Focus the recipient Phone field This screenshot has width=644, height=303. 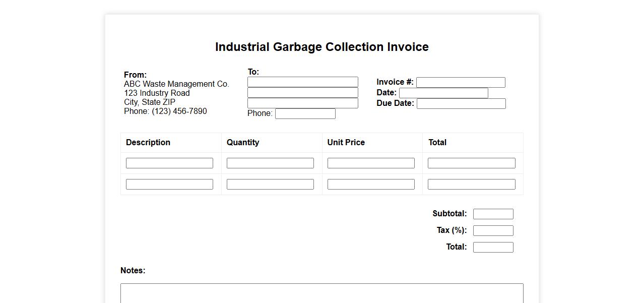pos(305,114)
